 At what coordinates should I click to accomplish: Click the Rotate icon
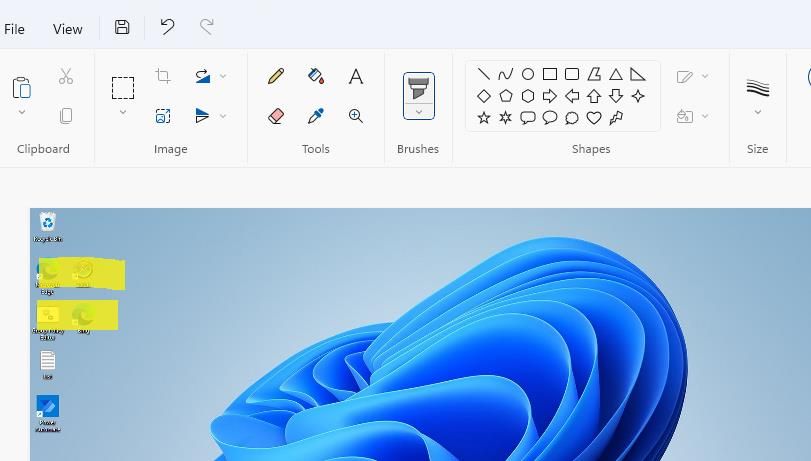(203, 76)
